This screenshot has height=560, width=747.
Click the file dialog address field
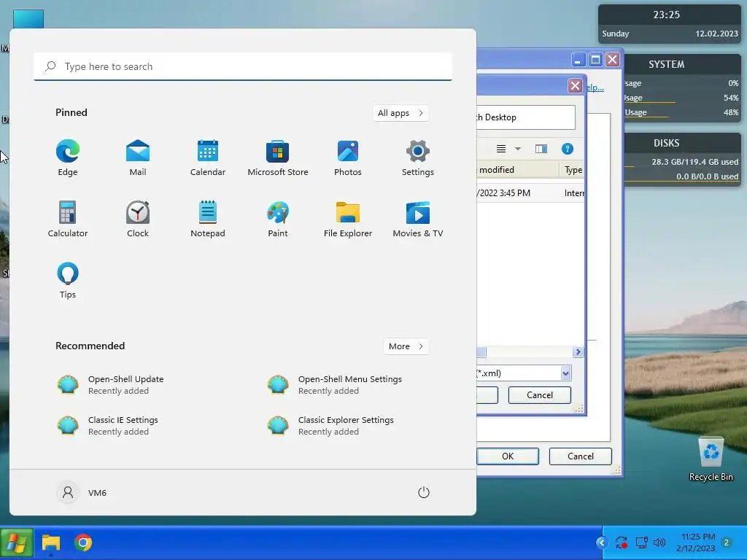tap(525, 117)
